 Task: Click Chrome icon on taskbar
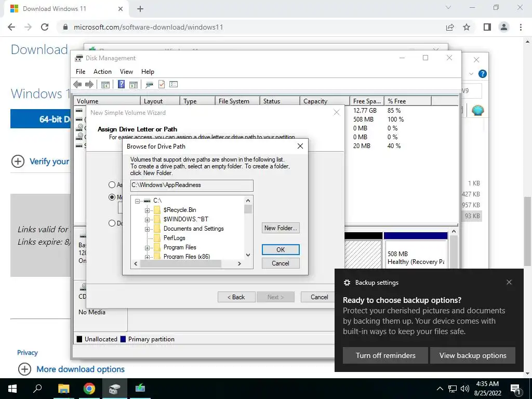(x=89, y=389)
